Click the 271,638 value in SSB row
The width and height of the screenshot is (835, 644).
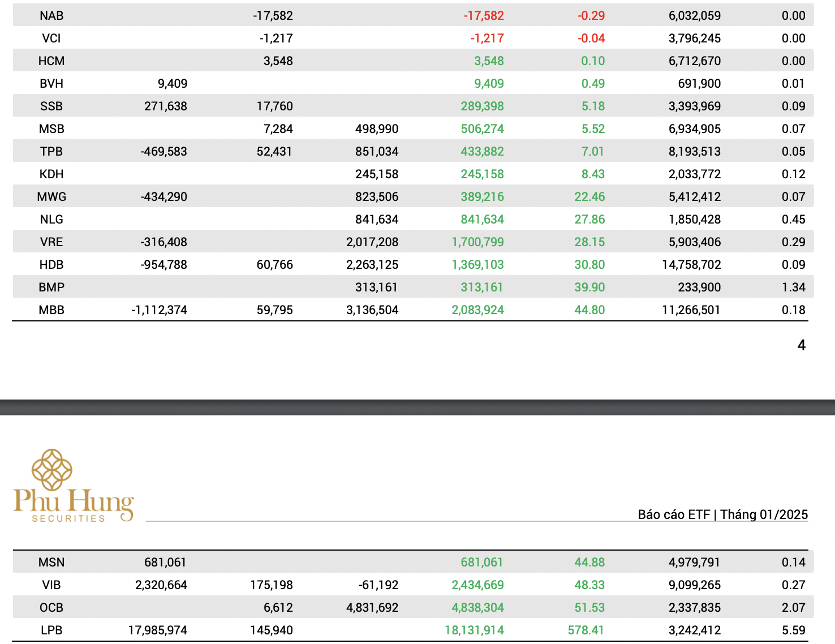pos(165,106)
